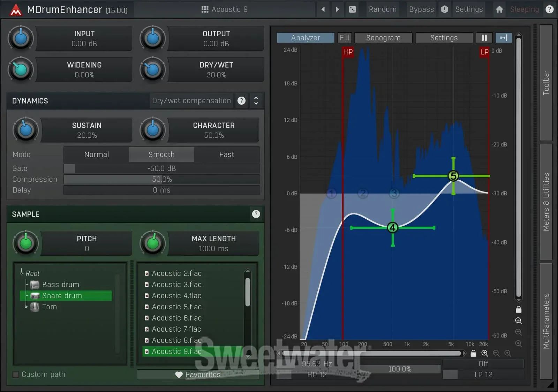Pause the analyzer
Screen dimensions: 558x392
[x=484, y=38]
